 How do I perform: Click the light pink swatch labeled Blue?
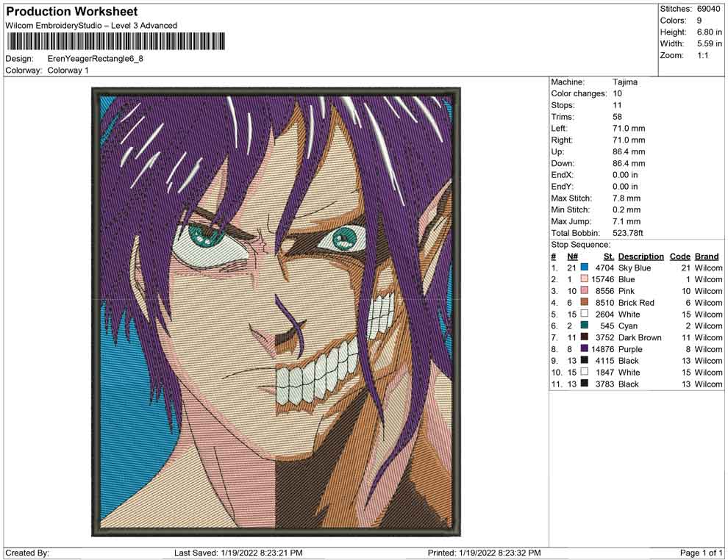coord(584,279)
